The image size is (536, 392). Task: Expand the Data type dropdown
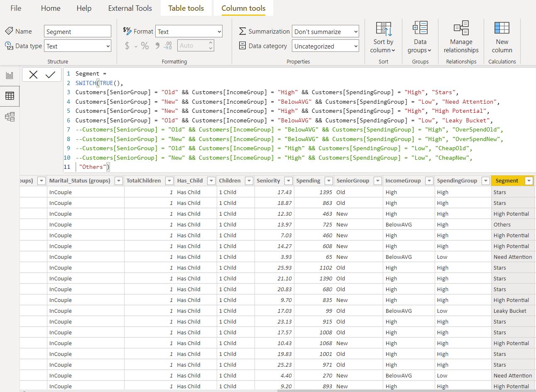(78, 46)
